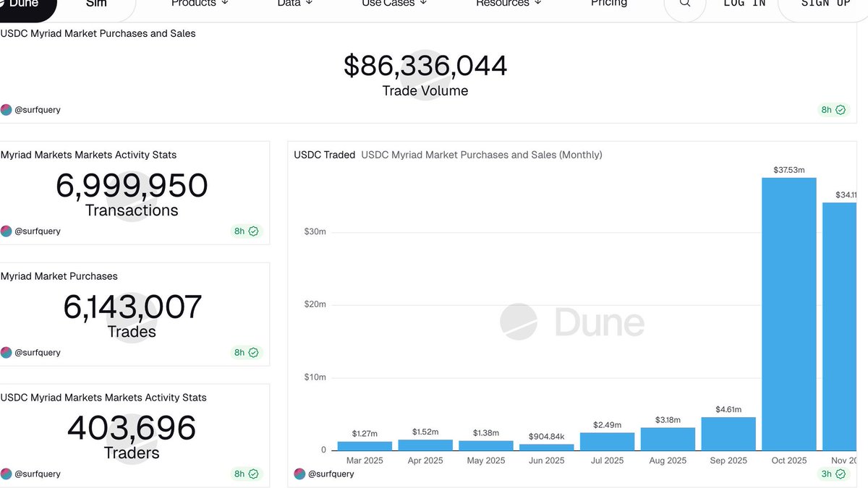Click the Apr 2025 bar in chart

425,445
